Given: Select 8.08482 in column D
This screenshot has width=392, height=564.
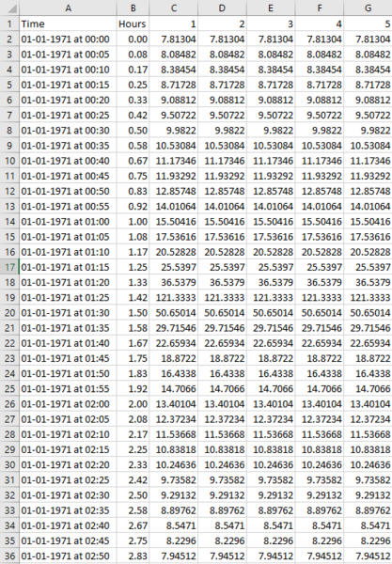Looking at the screenshot, I should [x=222, y=55].
